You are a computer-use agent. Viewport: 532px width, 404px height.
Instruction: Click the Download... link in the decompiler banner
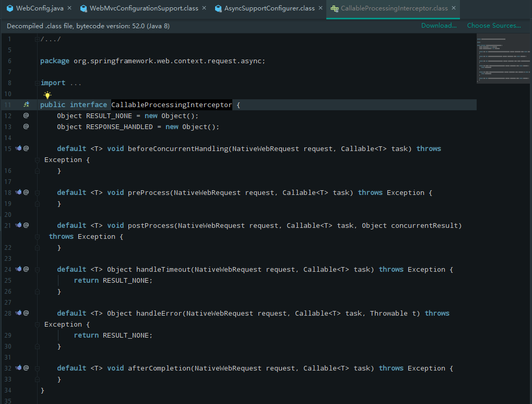click(x=438, y=25)
